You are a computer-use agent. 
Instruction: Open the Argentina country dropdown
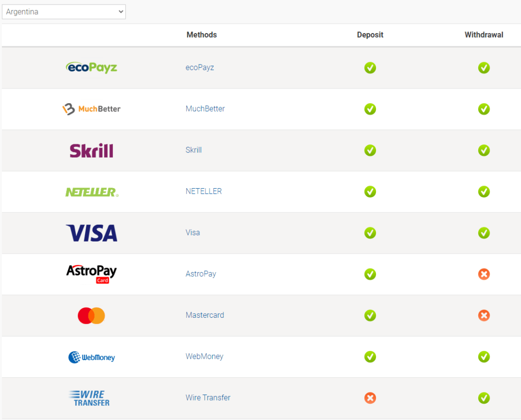pos(64,12)
